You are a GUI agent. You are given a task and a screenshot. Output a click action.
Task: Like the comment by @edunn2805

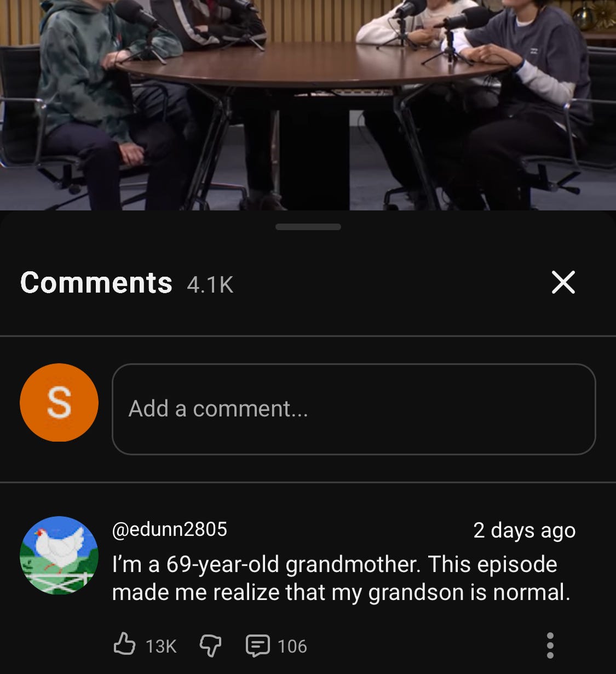pos(124,644)
